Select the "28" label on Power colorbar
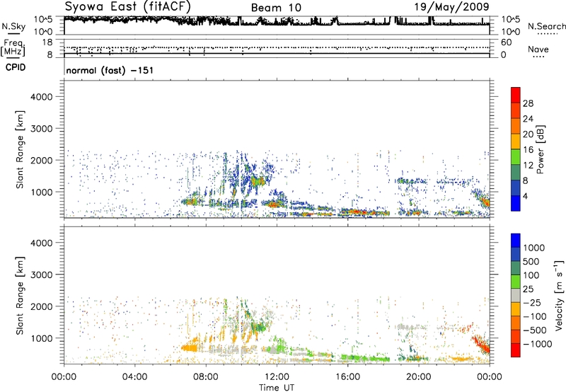566x392 pixels. (528, 103)
